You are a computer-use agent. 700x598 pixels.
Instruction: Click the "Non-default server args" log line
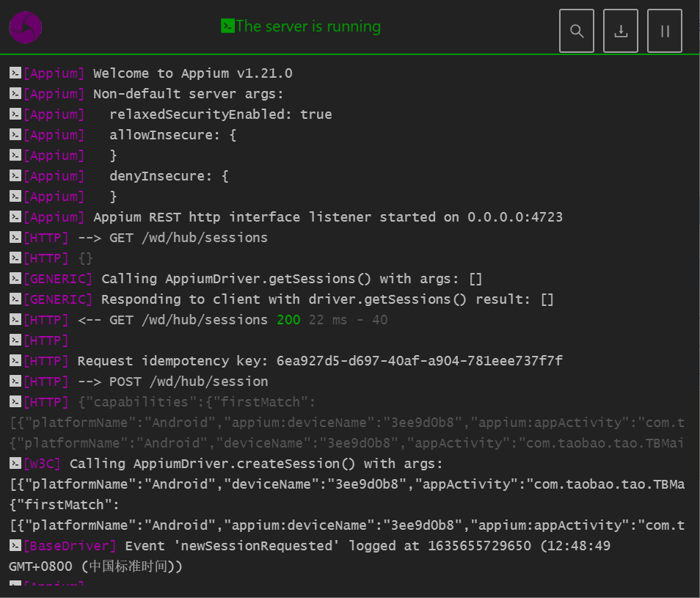[188, 94]
